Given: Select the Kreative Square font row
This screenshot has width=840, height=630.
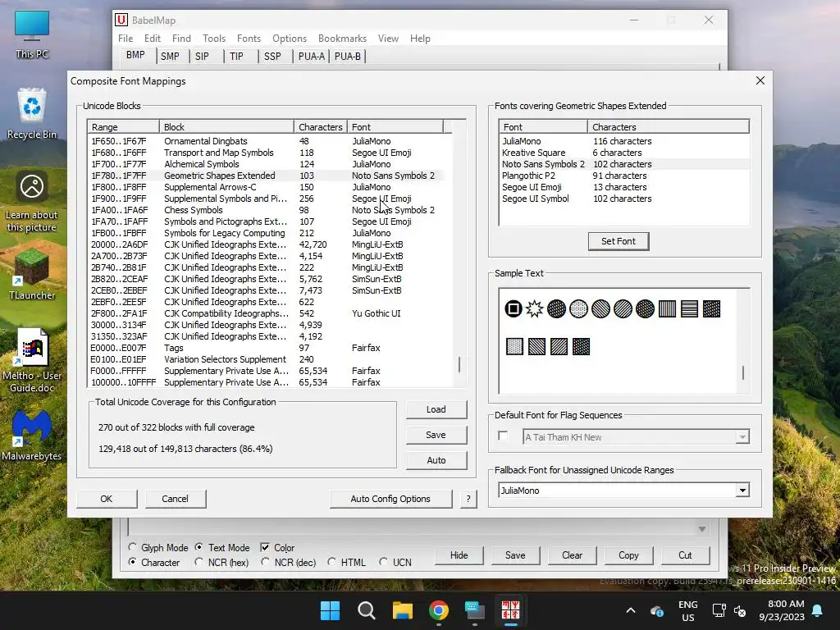Looking at the screenshot, I should pyautogui.click(x=623, y=153).
